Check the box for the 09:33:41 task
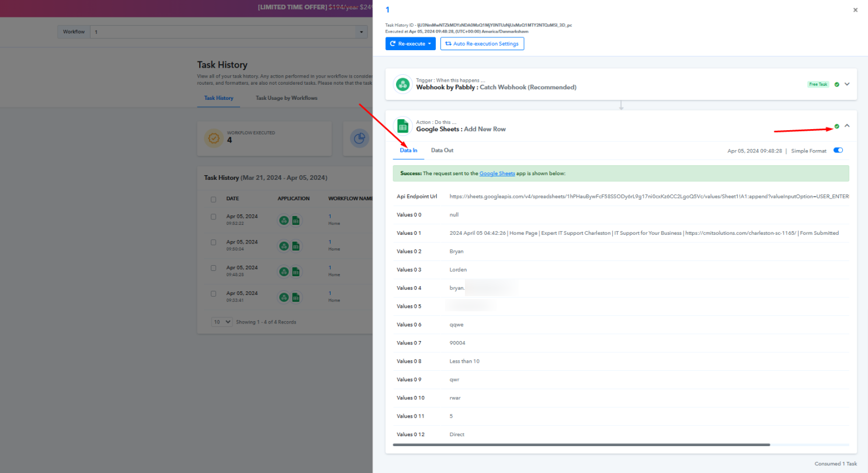This screenshot has height=473, width=868. pyautogui.click(x=213, y=294)
